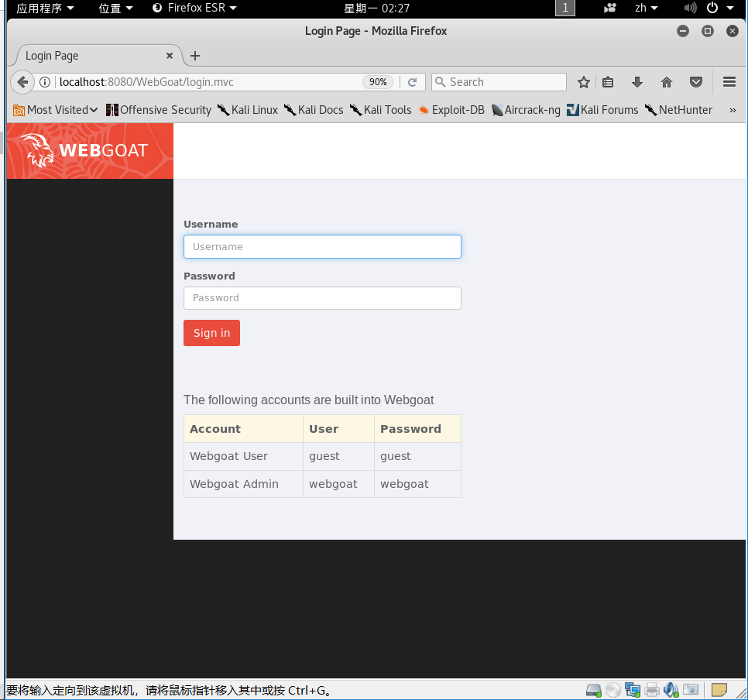Image resolution: width=748 pixels, height=700 pixels.
Task: Open the downloads arrow icon
Action: [636, 82]
